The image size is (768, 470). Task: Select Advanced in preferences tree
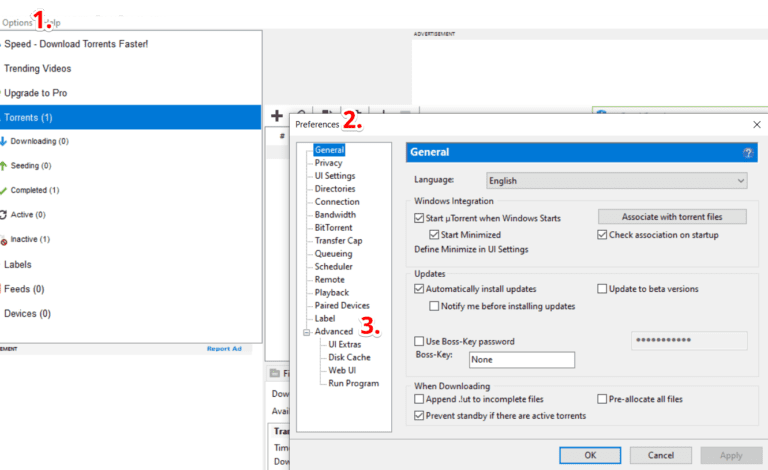(334, 331)
